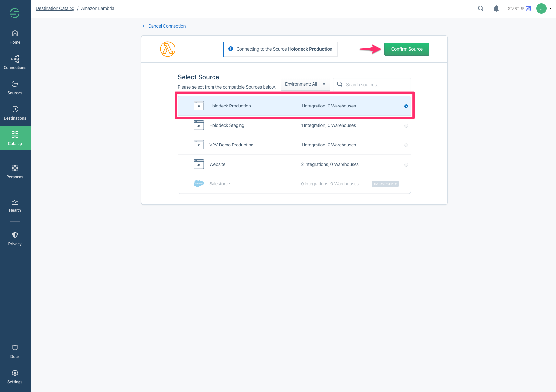Open the Environment: All dropdown

(305, 84)
